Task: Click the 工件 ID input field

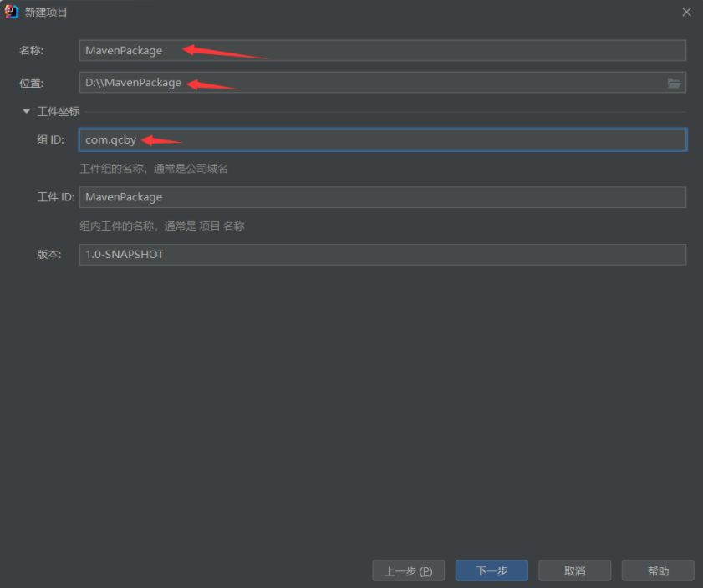Action: point(383,197)
